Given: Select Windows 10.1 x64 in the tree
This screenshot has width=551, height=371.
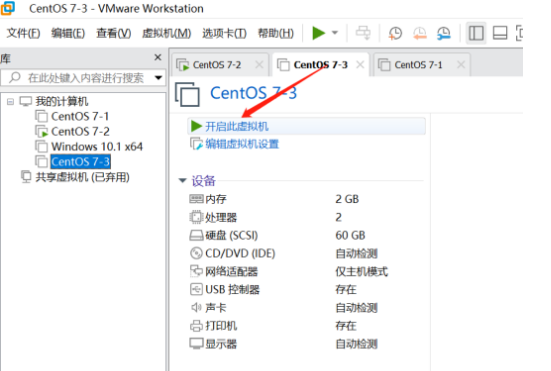Looking at the screenshot, I should (97, 147).
